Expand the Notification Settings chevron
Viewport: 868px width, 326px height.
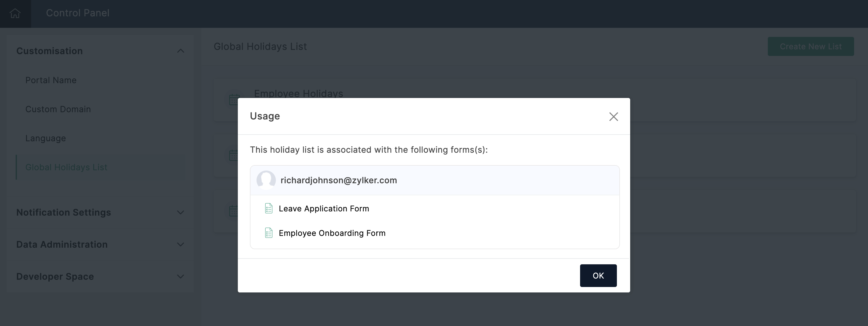[x=180, y=212]
